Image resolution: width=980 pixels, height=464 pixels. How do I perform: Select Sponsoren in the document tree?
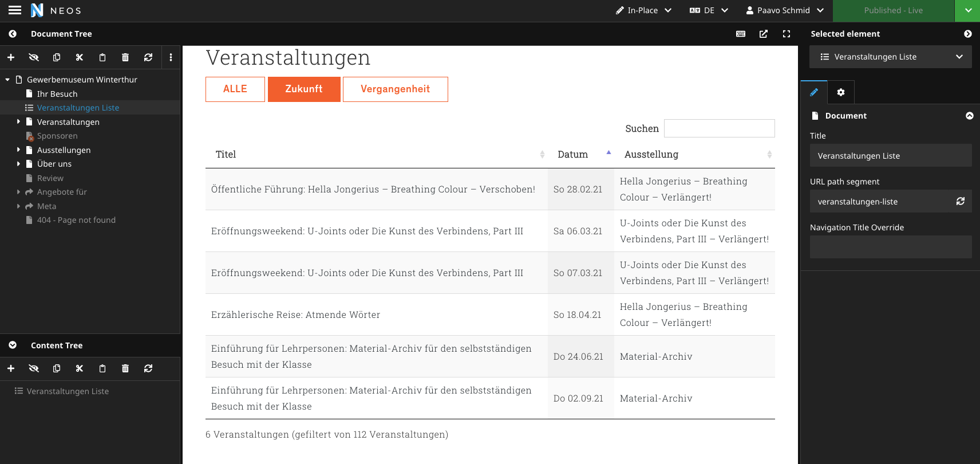click(57, 136)
